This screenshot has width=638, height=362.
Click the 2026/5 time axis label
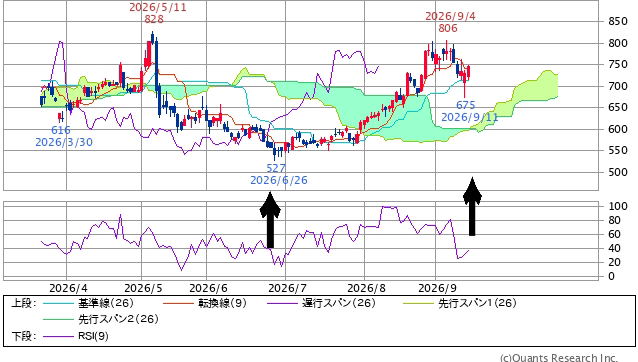tap(143, 288)
